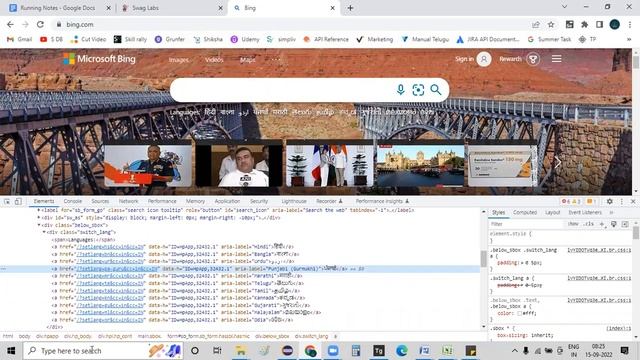Toggle the :hov element state button
Screen dimensions: 640x360
tap(573, 224)
